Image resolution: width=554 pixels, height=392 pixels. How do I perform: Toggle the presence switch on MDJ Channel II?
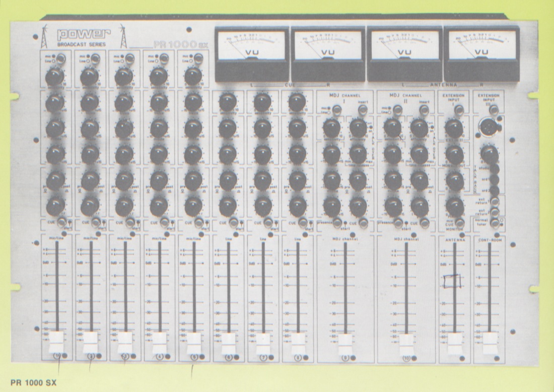(398, 223)
